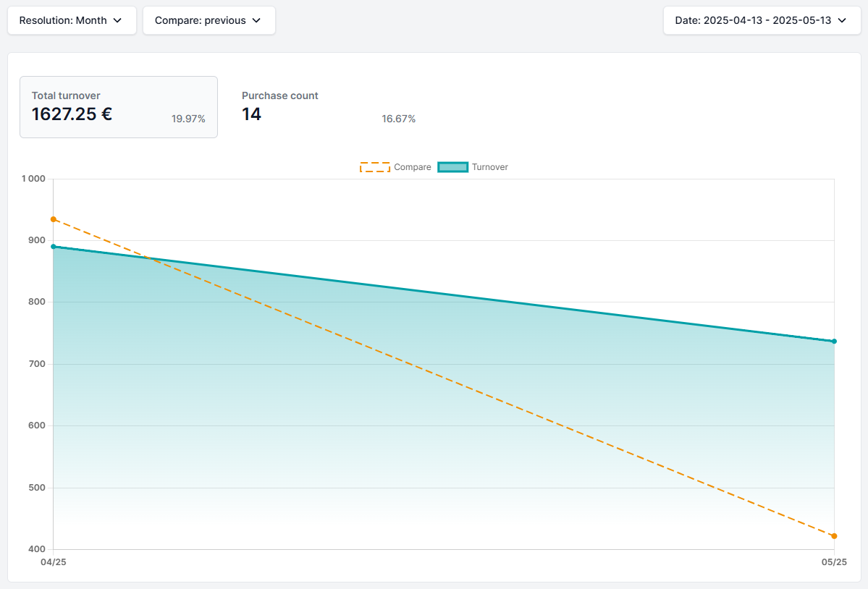This screenshot has width=868, height=589.
Task: Toggle the Turnover series via its legend label
Action: (x=489, y=167)
